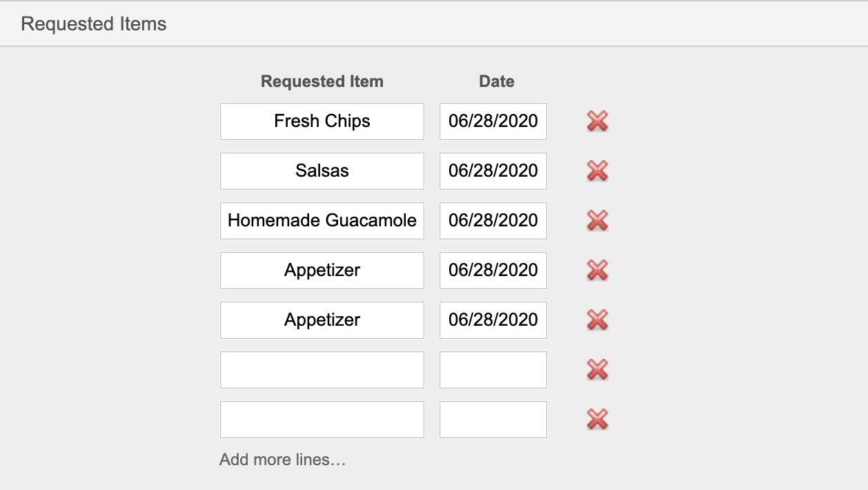
Task: Select the Homemade Guacamole text field
Action: click(x=322, y=221)
